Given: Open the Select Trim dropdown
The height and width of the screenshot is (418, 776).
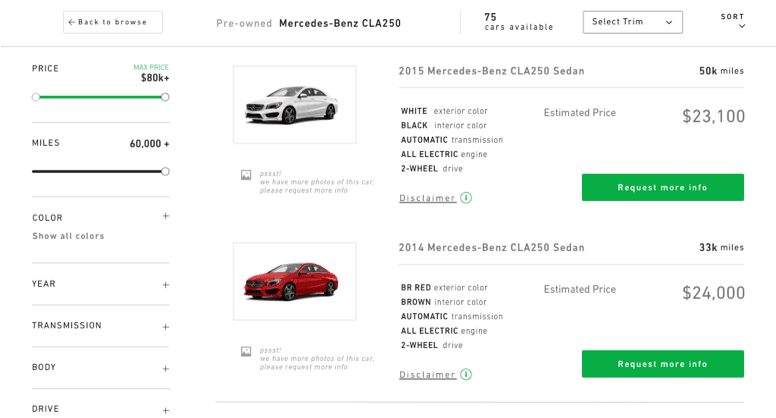Looking at the screenshot, I should click(632, 22).
